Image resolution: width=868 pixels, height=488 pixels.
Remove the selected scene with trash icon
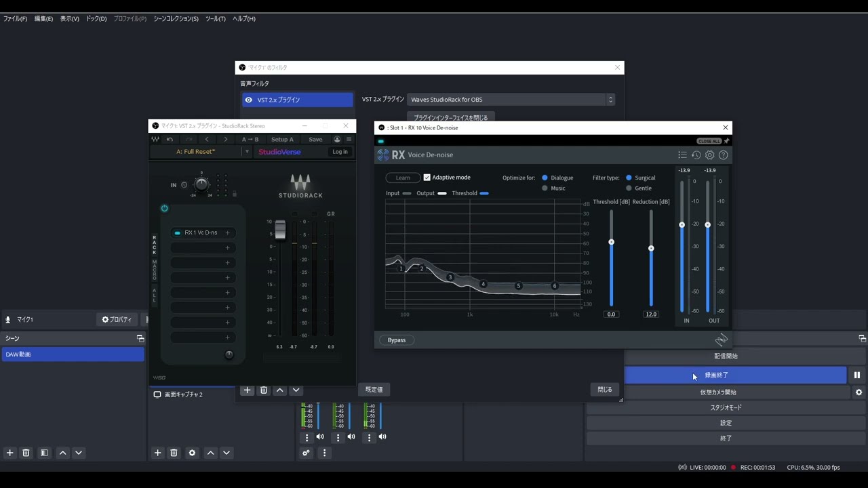click(26, 453)
